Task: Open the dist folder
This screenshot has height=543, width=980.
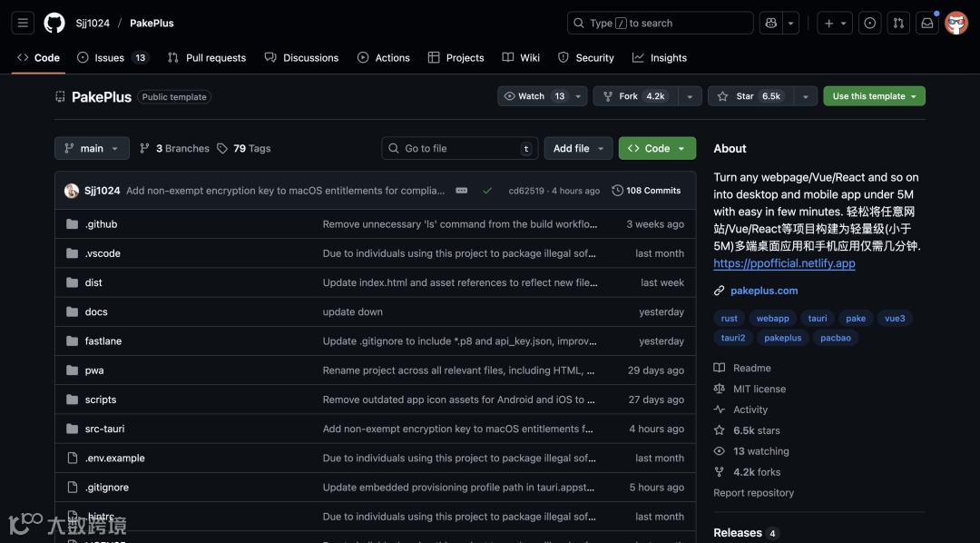Action: point(93,282)
